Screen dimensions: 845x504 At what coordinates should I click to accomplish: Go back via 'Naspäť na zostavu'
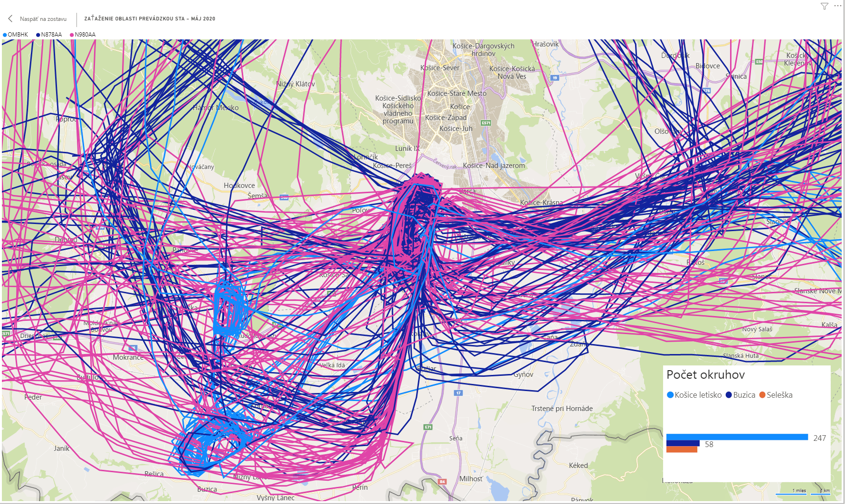(43, 19)
